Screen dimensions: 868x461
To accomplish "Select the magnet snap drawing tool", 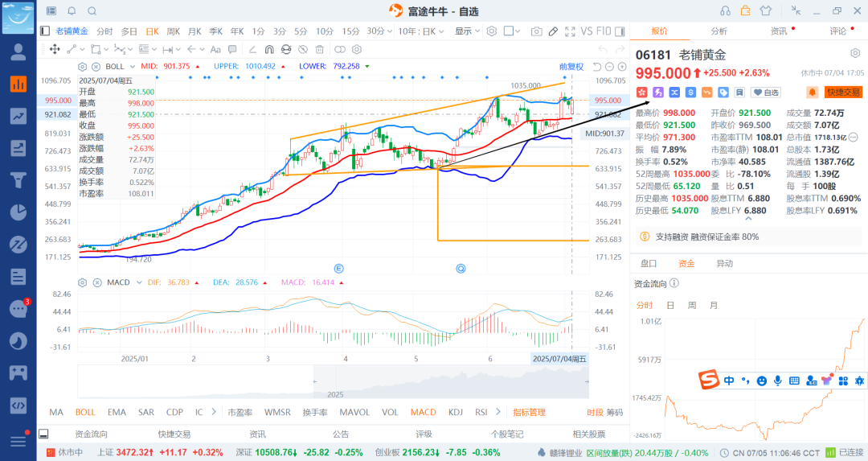I will point(269,49).
